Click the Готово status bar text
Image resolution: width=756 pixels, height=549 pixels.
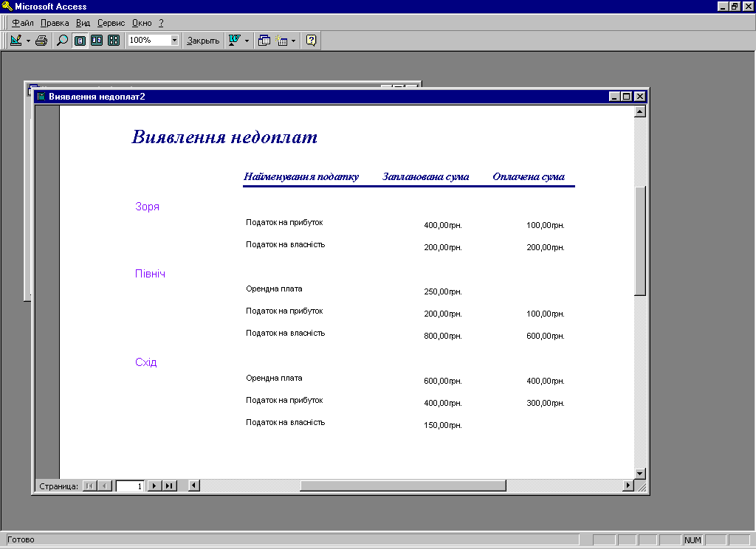[x=21, y=539]
